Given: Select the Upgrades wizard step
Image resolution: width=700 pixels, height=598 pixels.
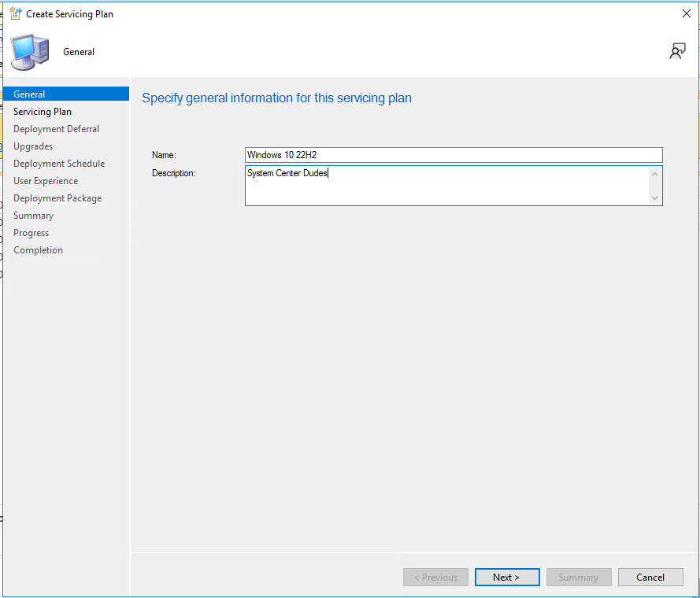Looking at the screenshot, I should pos(32,146).
